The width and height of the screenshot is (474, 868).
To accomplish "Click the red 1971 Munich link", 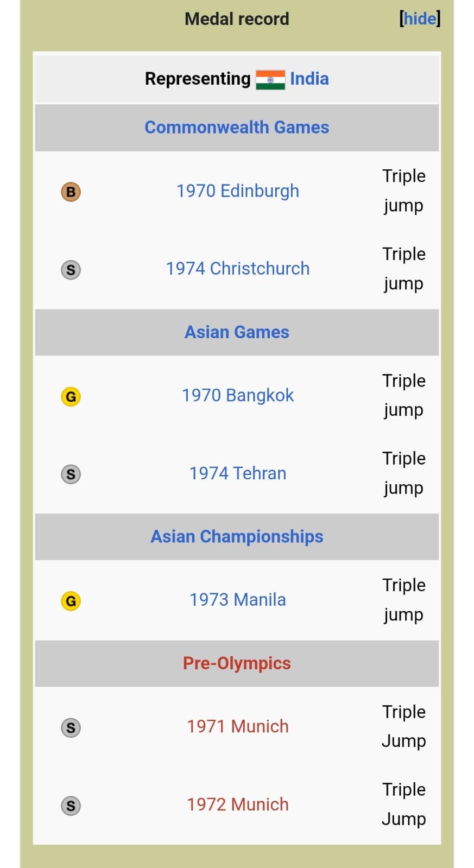I will [x=238, y=726].
